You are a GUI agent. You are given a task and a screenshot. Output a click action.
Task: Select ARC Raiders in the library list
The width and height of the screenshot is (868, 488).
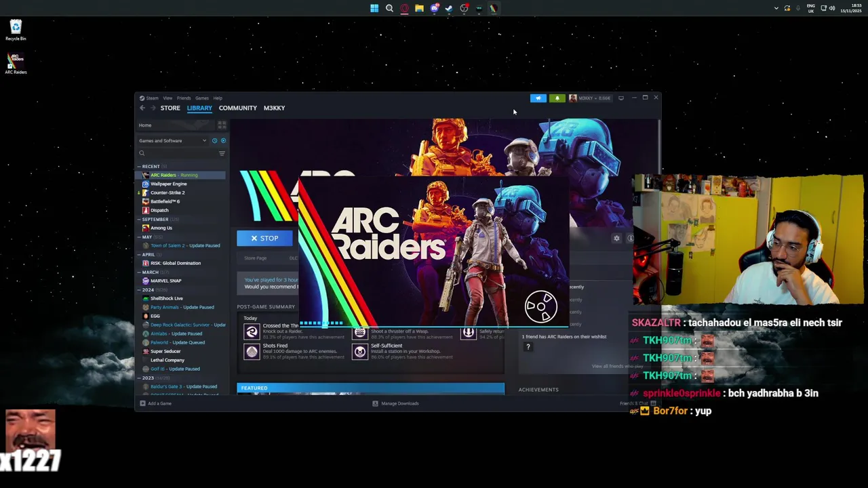(x=180, y=175)
